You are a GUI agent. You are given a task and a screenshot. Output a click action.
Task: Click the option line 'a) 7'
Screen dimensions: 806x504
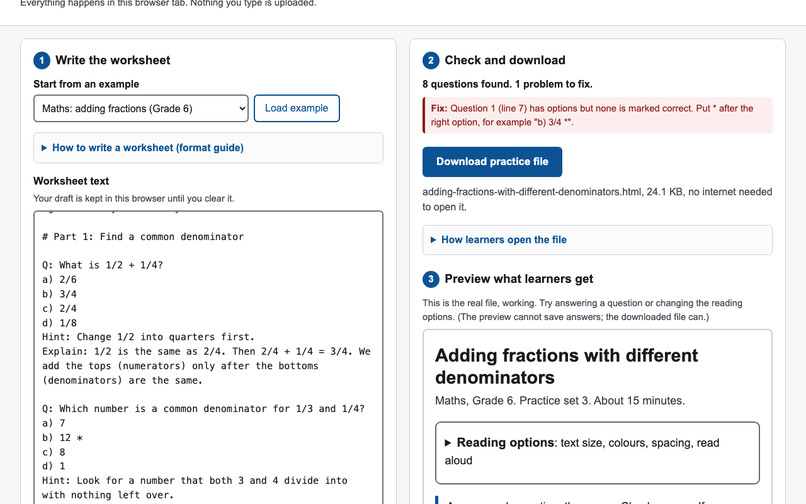(x=53, y=423)
